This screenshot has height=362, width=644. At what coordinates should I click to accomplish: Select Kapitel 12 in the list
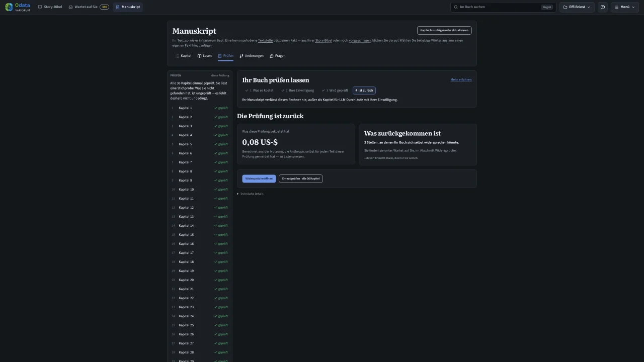(x=200, y=208)
